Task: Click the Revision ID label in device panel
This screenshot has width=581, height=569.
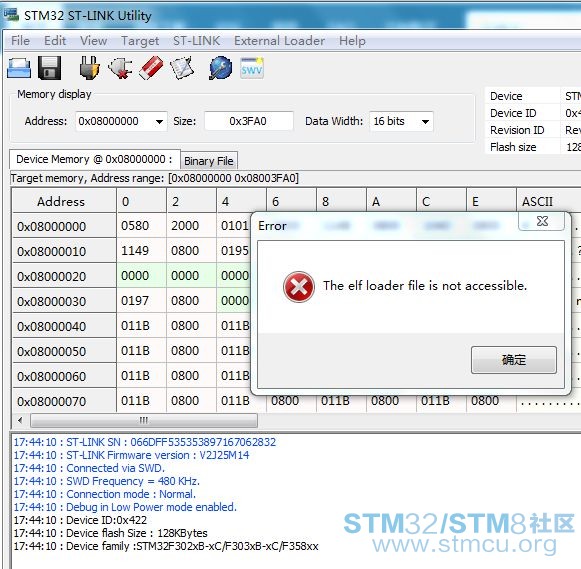Action: pyautogui.click(x=517, y=130)
